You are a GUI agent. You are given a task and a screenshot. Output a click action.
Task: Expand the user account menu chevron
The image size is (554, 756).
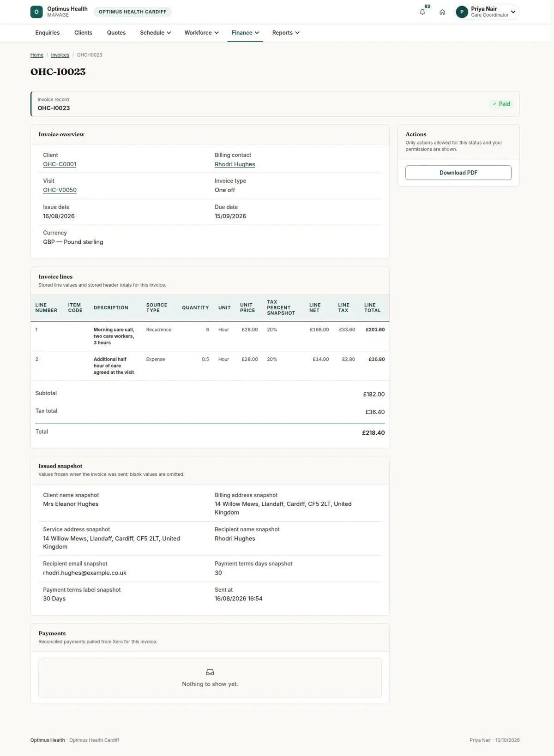pos(513,12)
